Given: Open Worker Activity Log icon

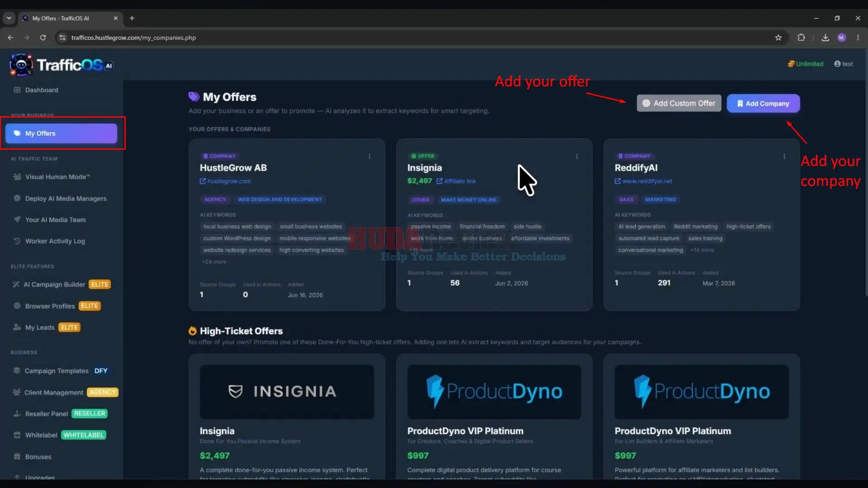Looking at the screenshot, I should point(17,241).
